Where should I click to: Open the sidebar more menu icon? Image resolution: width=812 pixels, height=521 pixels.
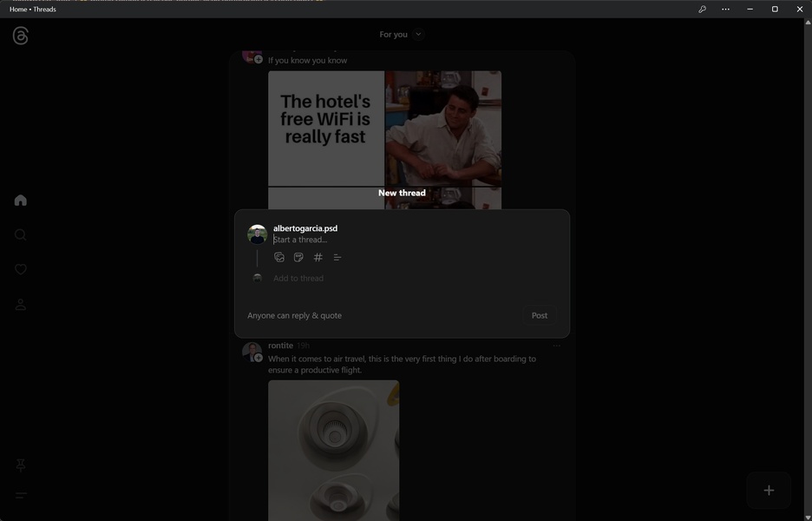pyautogui.click(x=20, y=496)
